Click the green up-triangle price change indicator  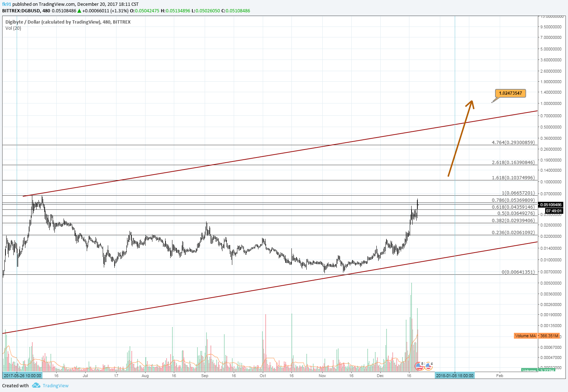tap(79, 11)
